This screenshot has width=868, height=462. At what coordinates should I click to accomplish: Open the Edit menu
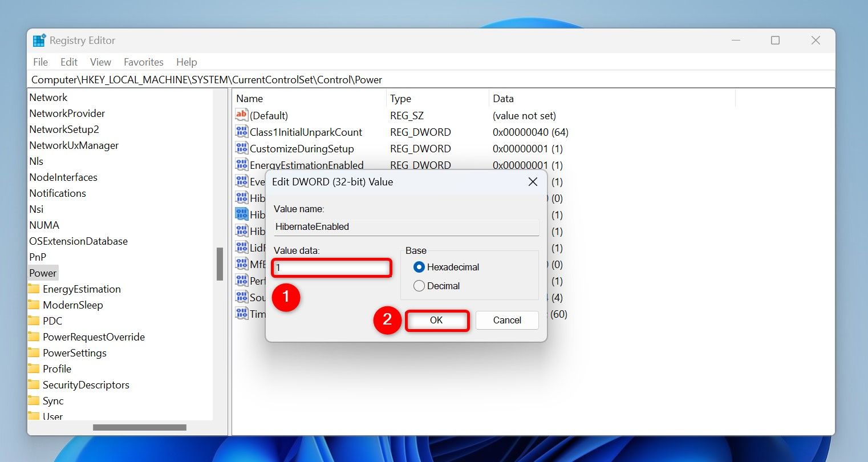(69, 62)
